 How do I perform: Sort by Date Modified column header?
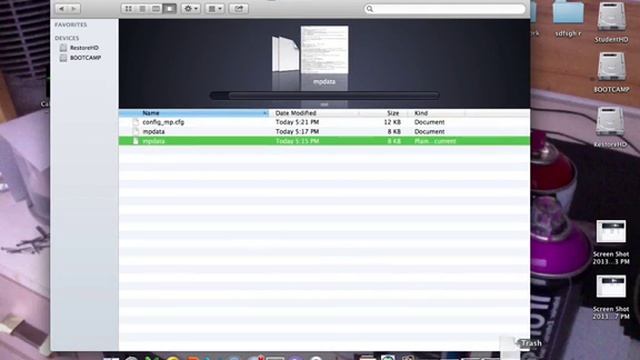point(313,113)
